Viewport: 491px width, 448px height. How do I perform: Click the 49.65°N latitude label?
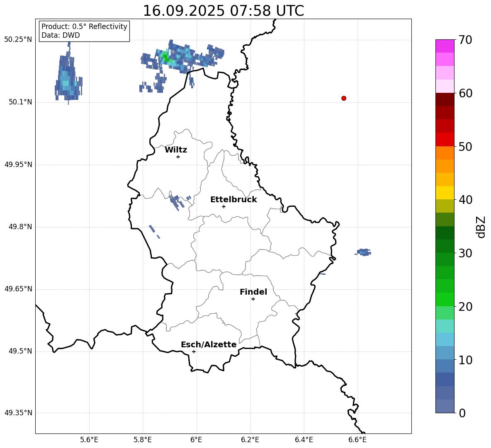pos(18,289)
